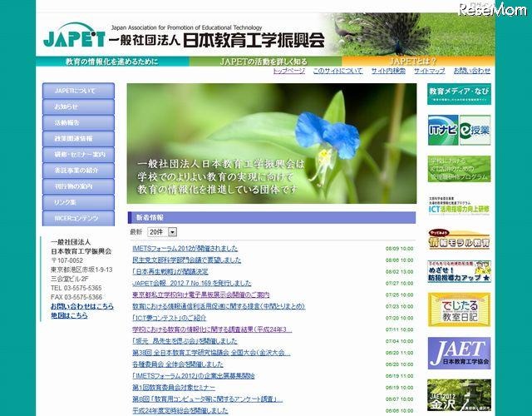Open NICERコンテンツ sidebar menu
Screen dimensions: 532x416
pyautogui.click(x=78, y=218)
